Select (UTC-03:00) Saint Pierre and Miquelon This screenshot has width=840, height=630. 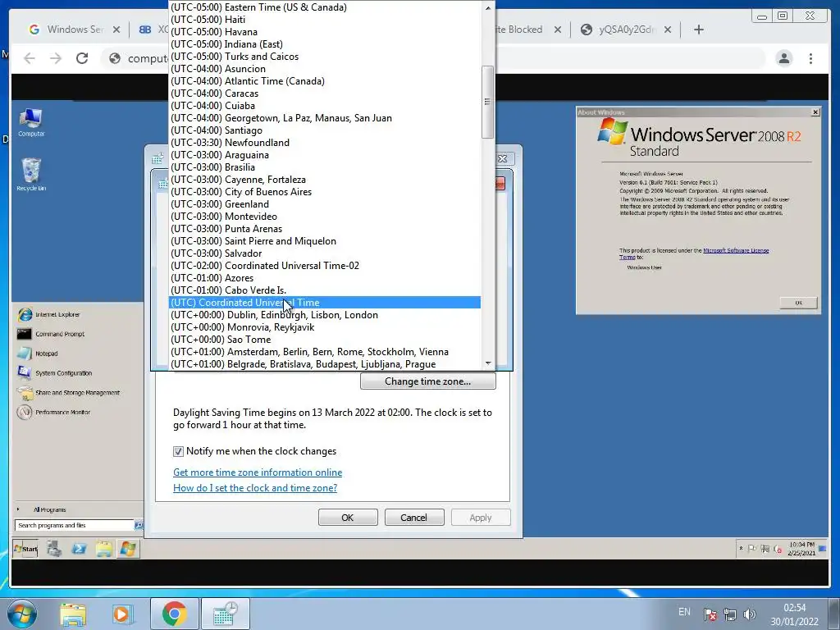[x=325, y=241]
